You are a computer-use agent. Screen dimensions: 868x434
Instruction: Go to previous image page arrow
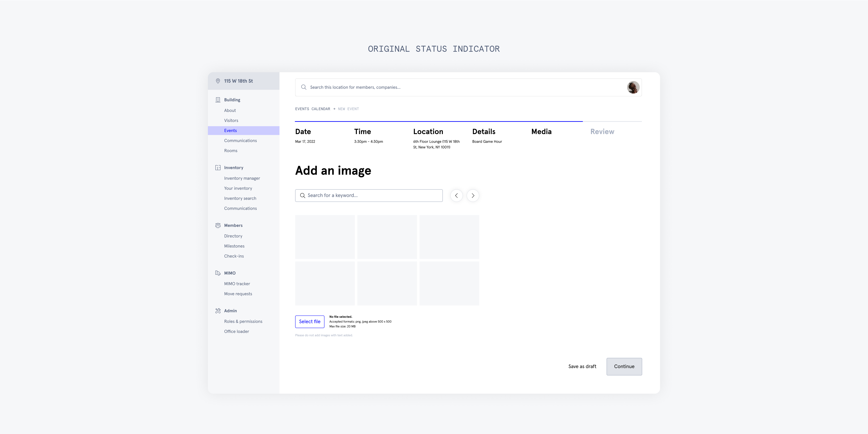pos(456,195)
